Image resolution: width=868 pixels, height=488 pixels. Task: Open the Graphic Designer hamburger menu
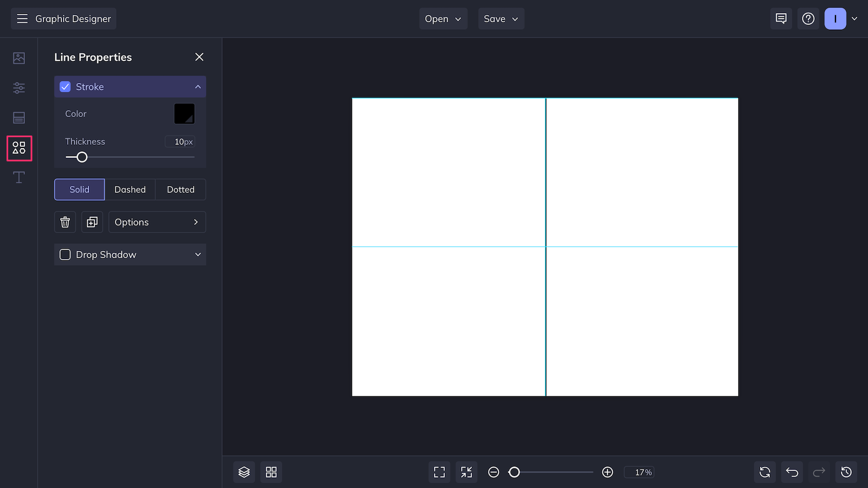coord(22,19)
